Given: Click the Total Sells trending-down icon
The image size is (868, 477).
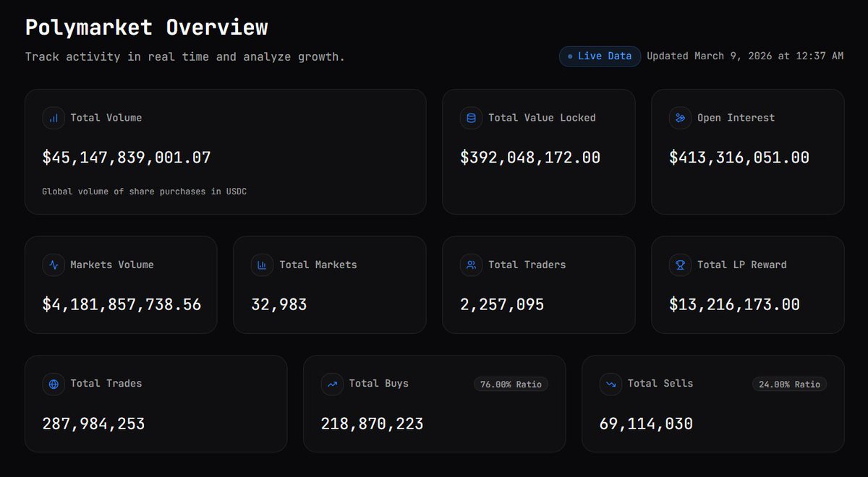Looking at the screenshot, I should [610, 384].
